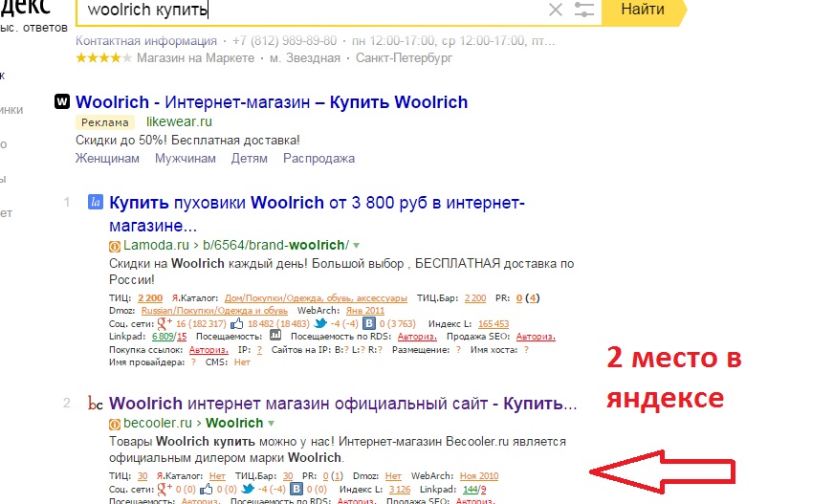
Task: Click Facebook like icon in Lamoda stats
Action: [x=236, y=323]
